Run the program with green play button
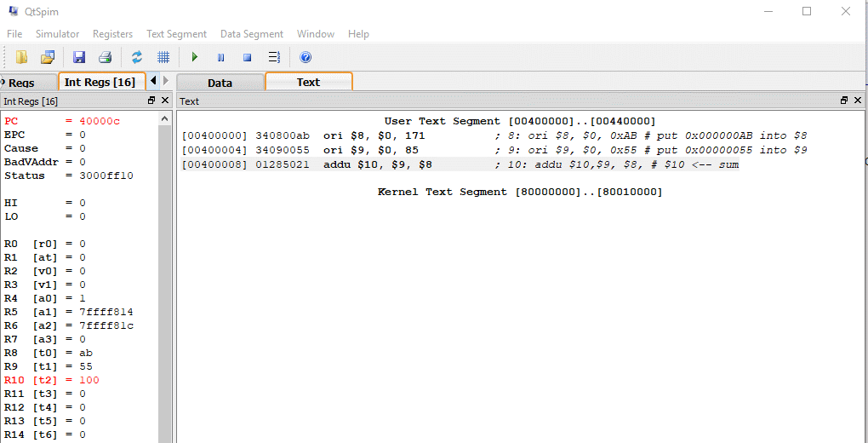The width and height of the screenshot is (868, 443). coord(195,57)
